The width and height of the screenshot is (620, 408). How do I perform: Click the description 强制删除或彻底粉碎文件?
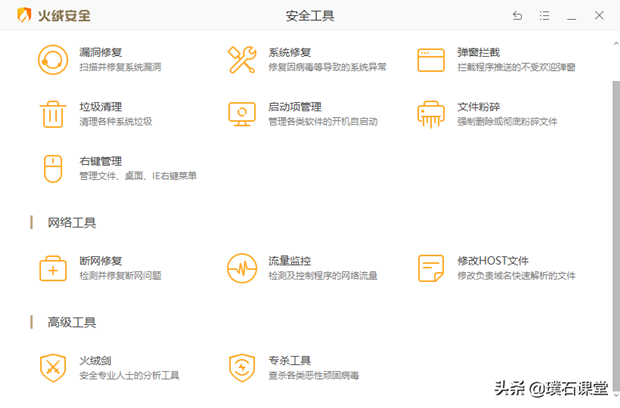(x=507, y=122)
